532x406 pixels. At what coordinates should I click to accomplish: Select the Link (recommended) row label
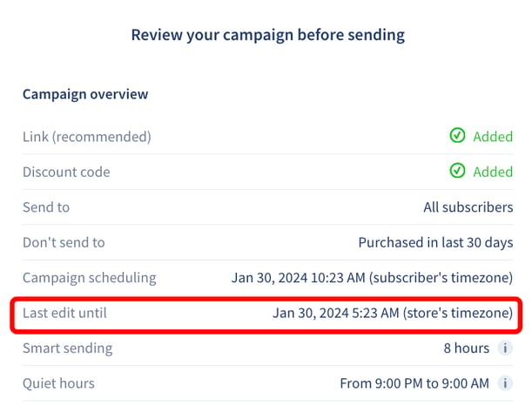click(x=87, y=137)
